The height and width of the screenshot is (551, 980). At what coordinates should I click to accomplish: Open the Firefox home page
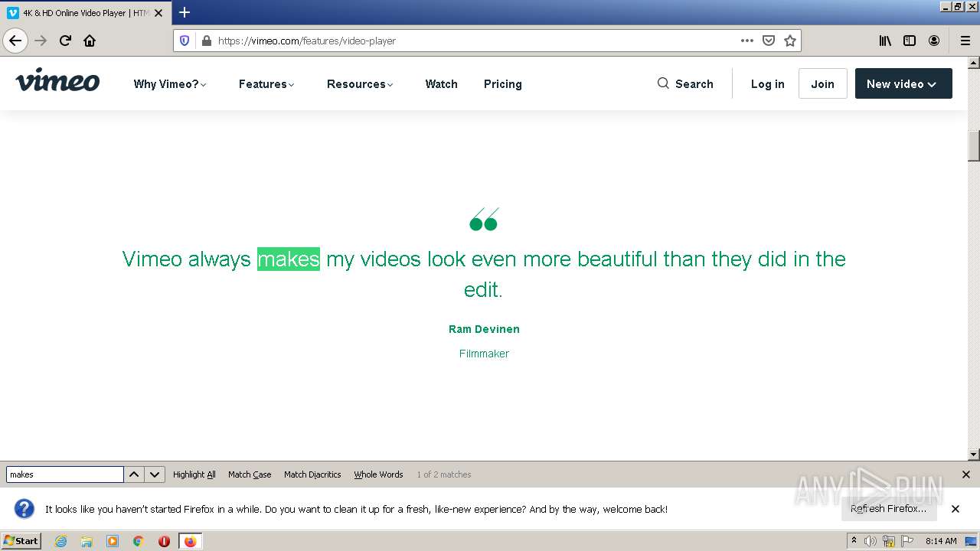click(90, 41)
